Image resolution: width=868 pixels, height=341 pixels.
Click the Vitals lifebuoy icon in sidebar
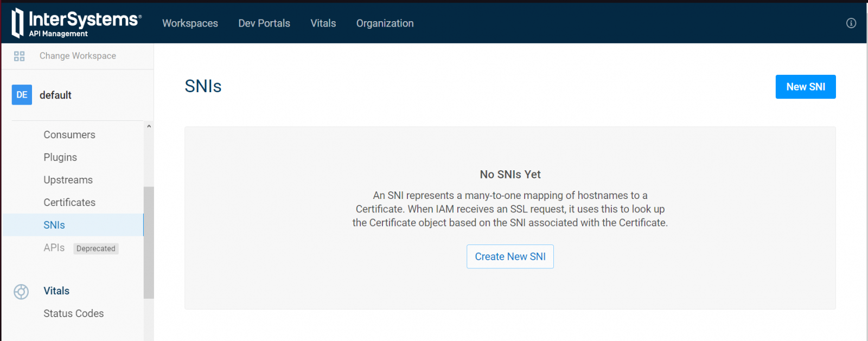tap(21, 292)
